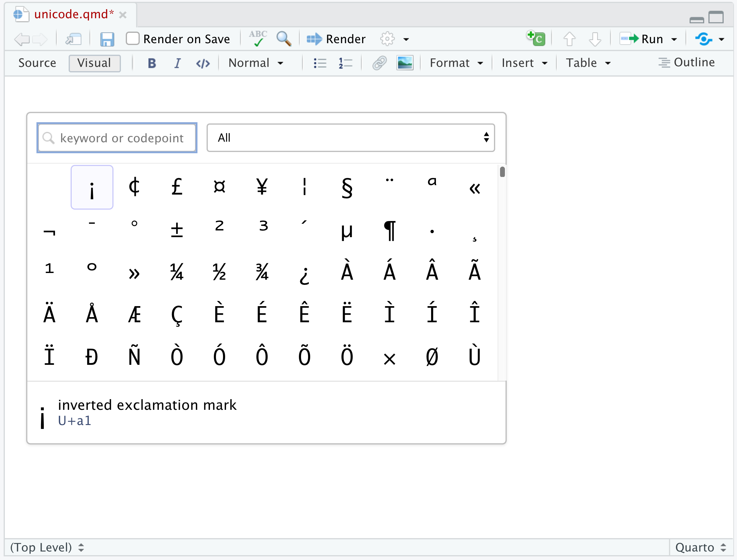This screenshot has height=560, width=737.
Task: Click the bulleted list icon
Action: pos(320,63)
